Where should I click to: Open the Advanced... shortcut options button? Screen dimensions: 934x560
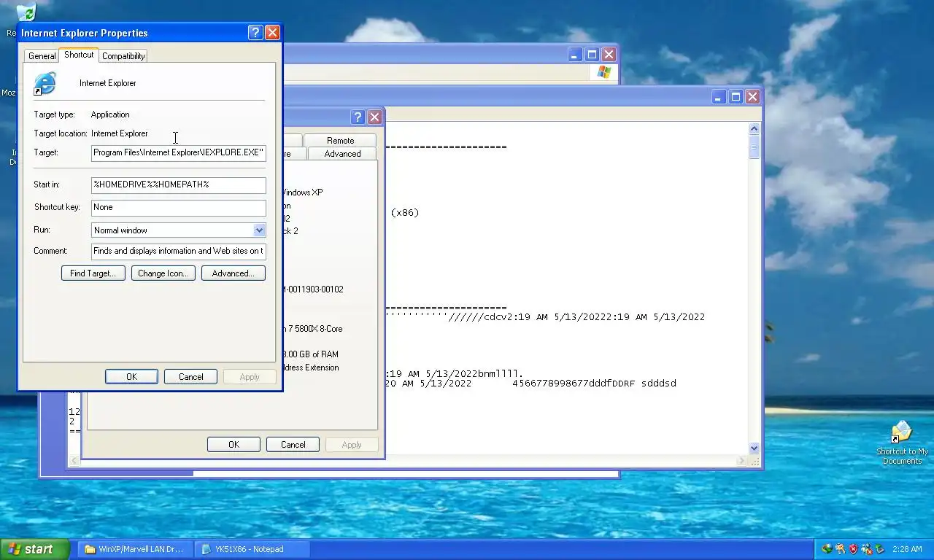(233, 273)
